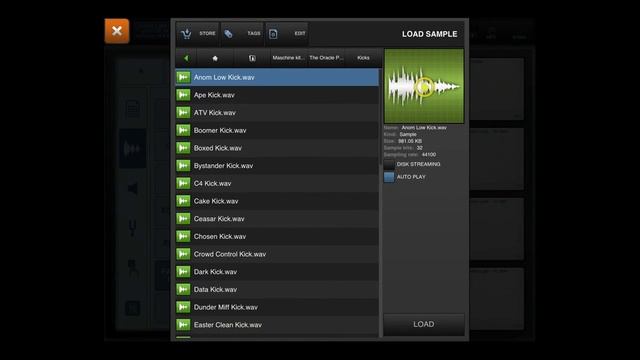Click green sample icon beside Bystander Kick.wav
The width and height of the screenshot is (640, 360).
183,166
